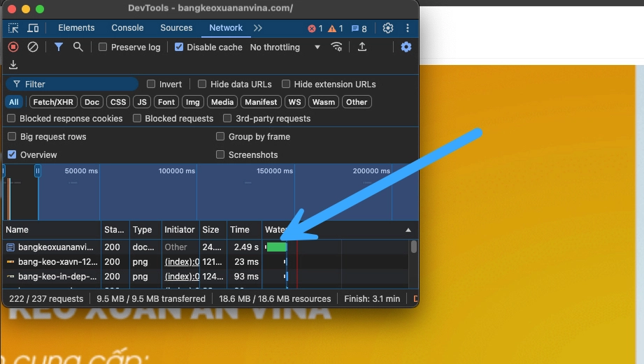
Task: Turn off the Overview checkbox
Action: coord(12,154)
